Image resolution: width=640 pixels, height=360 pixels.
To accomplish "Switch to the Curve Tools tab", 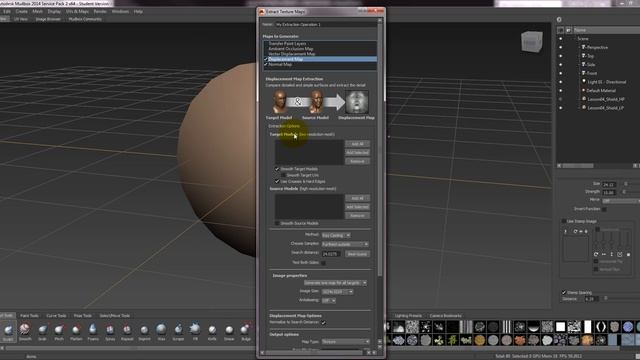I will [56, 316].
